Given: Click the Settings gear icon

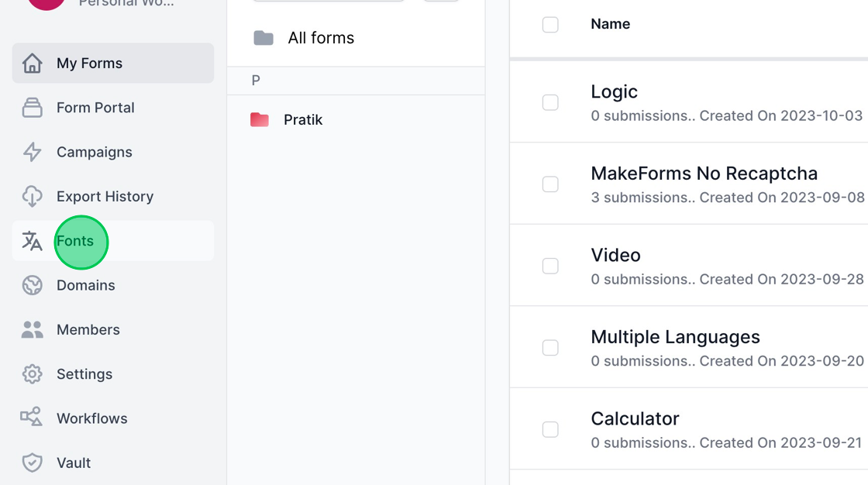Looking at the screenshot, I should (32, 373).
